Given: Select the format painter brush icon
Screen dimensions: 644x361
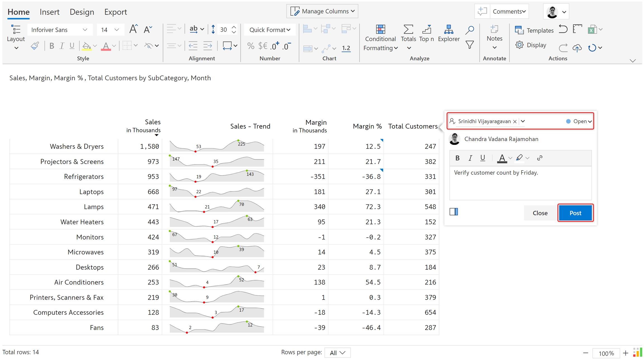Looking at the screenshot, I should point(35,46).
